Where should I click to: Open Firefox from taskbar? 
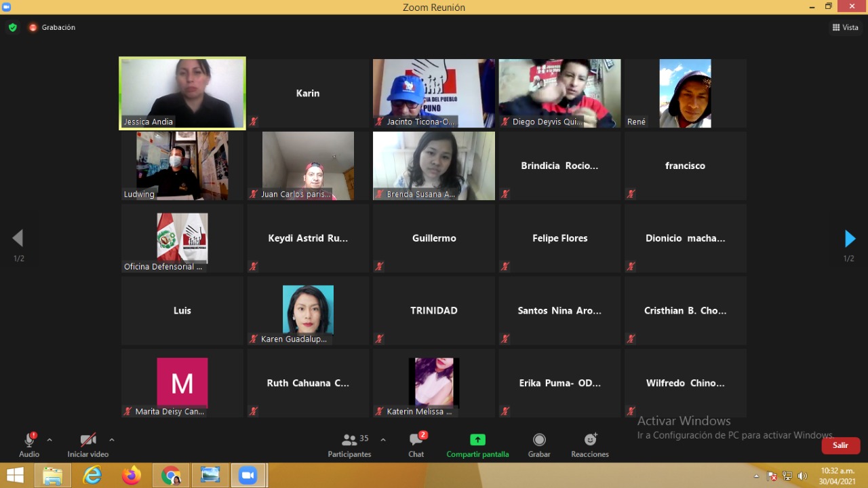click(x=132, y=475)
